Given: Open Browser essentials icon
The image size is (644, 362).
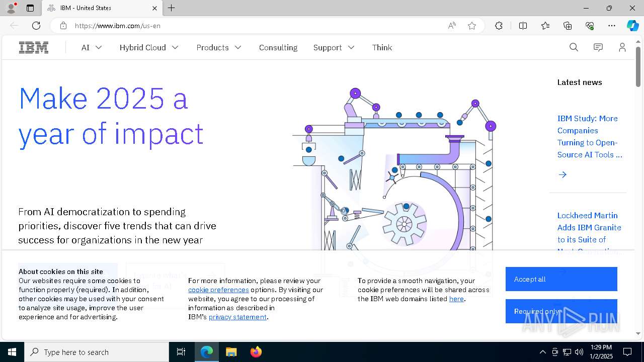Looking at the screenshot, I should [590, 26].
